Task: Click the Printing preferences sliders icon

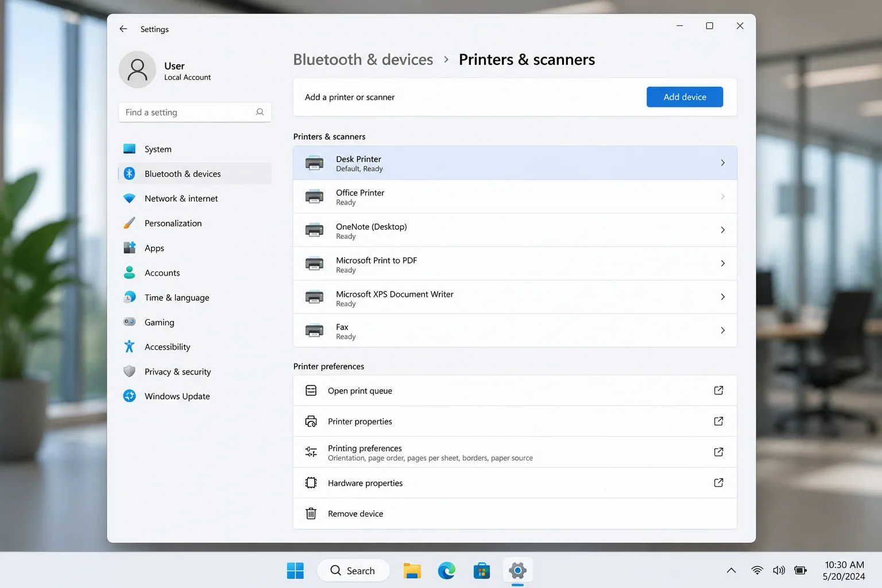Action: click(311, 452)
